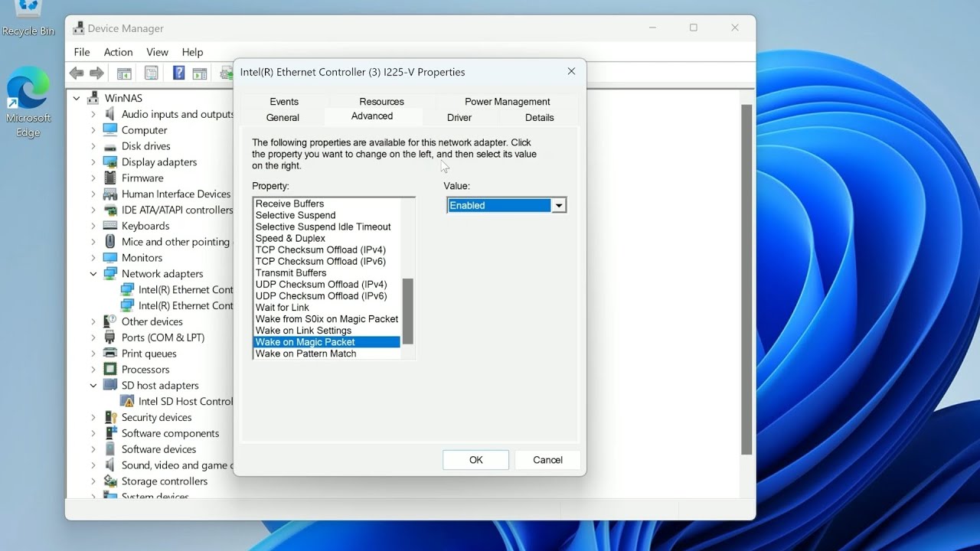Select the Speed & Duplex property

(x=290, y=238)
